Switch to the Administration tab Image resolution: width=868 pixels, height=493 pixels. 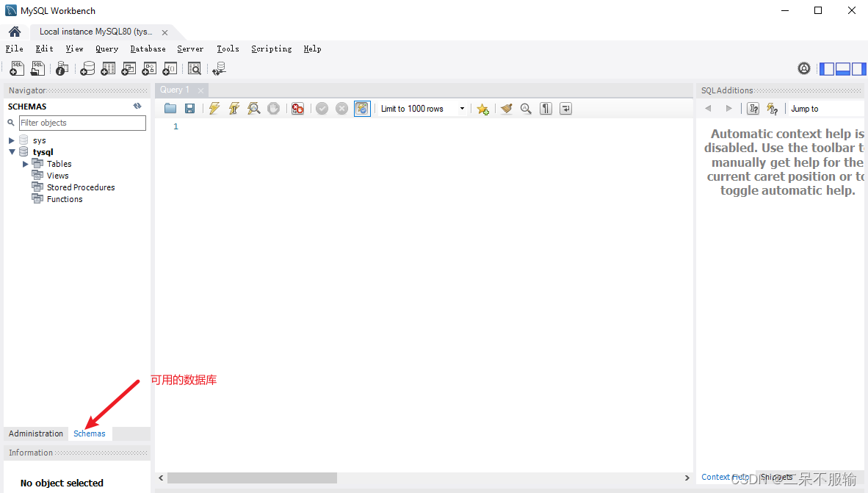click(x=36, y=433)
